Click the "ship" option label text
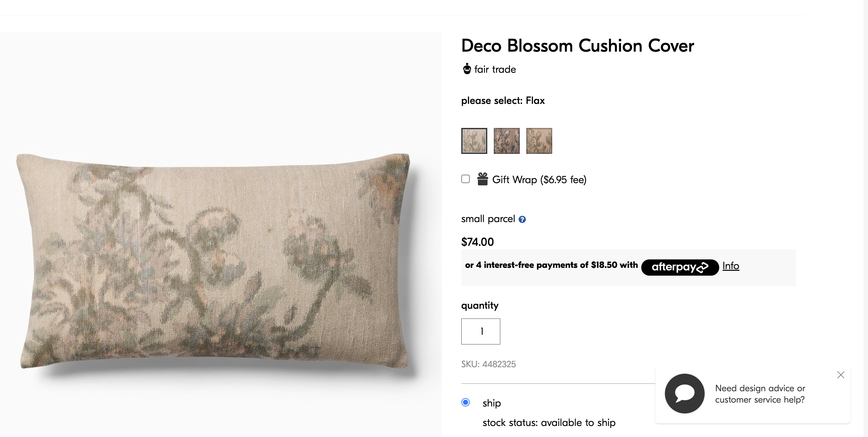 click(491, 403)
